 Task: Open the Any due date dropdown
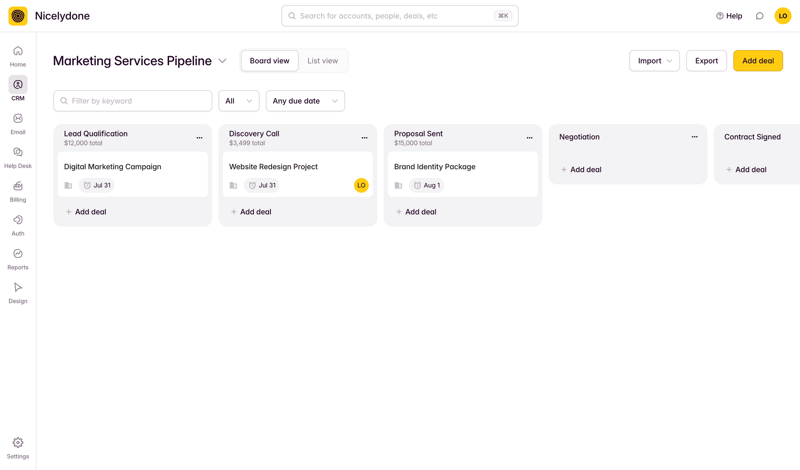pos(305,101)
